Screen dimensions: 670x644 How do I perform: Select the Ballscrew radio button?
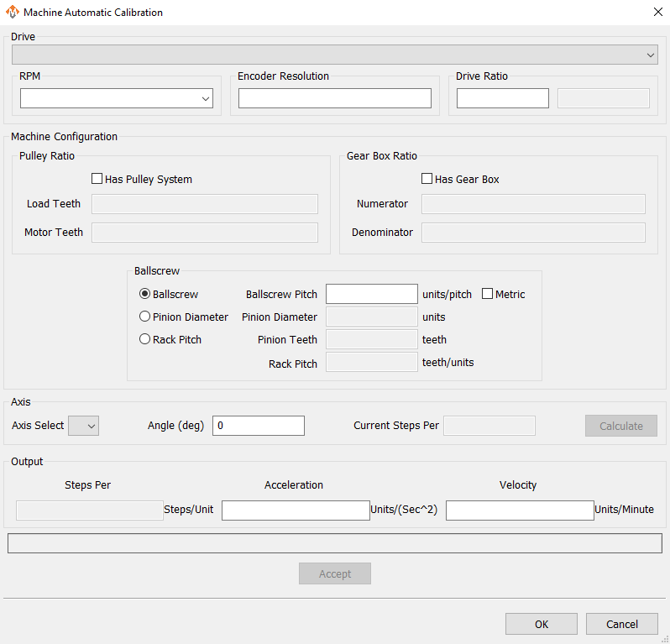point(145,294)
